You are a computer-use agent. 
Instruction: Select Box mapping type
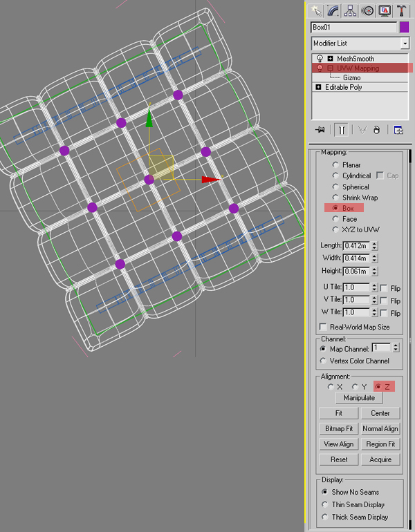click(x=335, y=208)
